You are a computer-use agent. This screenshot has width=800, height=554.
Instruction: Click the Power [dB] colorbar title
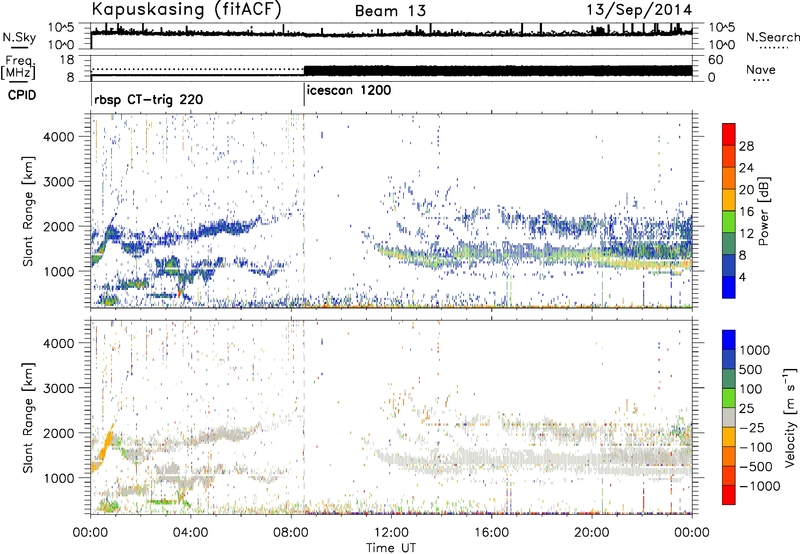tap(763, 211)
